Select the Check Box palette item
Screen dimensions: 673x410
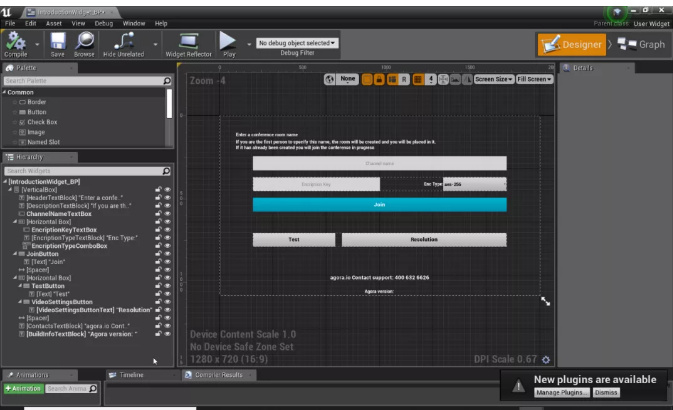[x=42, y=122]
